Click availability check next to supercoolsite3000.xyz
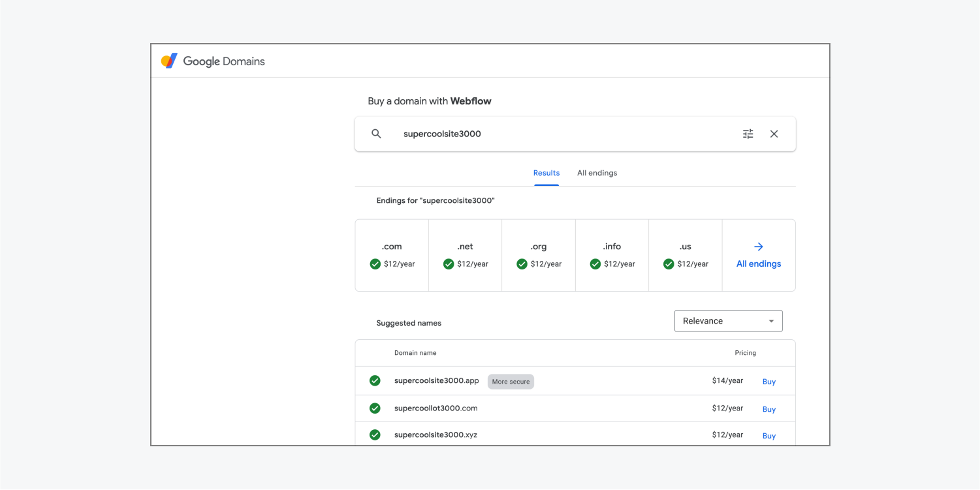Viewport: 980px width, 490px height. [x=375, y=435]
